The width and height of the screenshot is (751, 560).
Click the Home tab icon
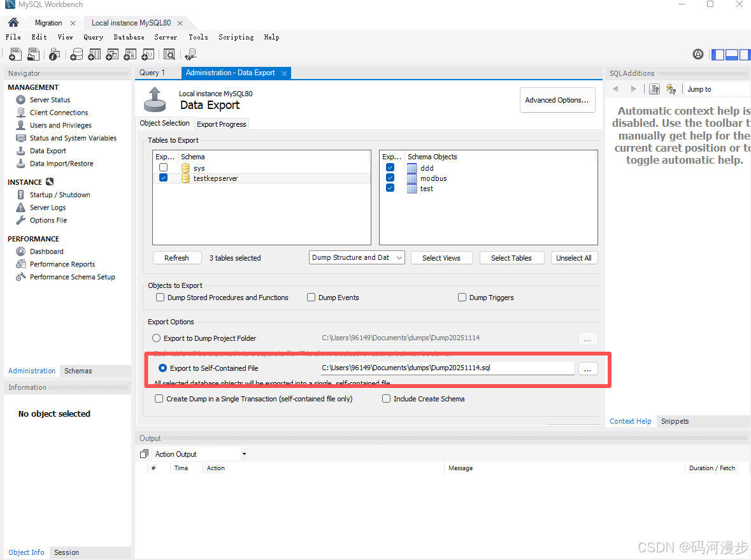[x=13, y=22]
